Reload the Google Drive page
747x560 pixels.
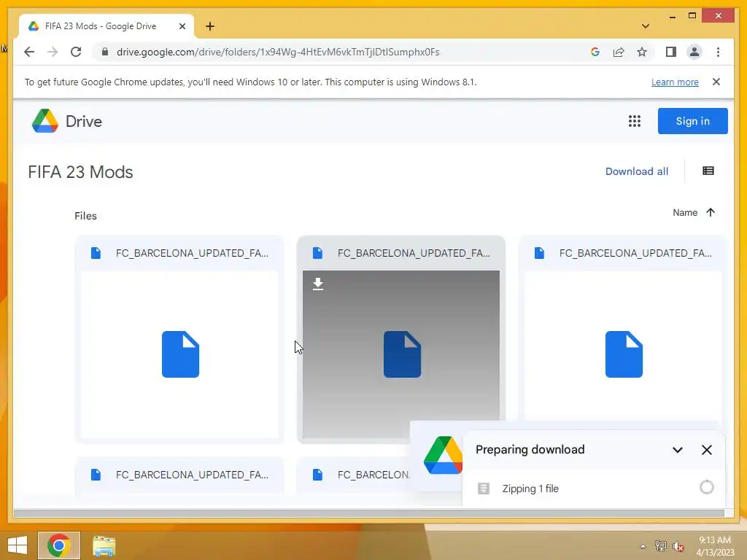click(76, 52)
